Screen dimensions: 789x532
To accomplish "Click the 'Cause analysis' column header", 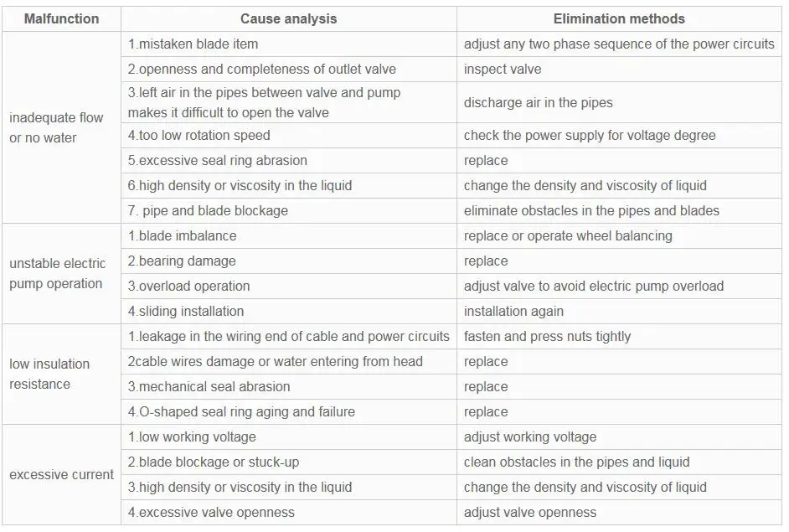I will [288, 18].
